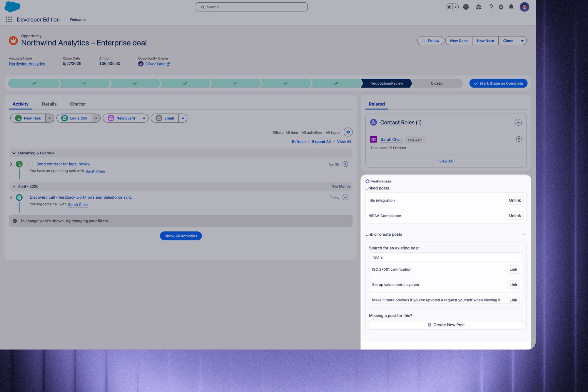Image resolution: width=588 pixels, height=392 pixels.
Task: Open the App Launcher grid icon
Action: point(9,20)
